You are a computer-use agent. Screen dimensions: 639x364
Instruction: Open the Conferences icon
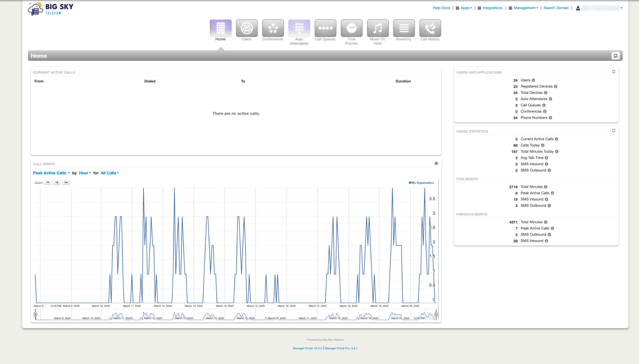pos(273,28)
